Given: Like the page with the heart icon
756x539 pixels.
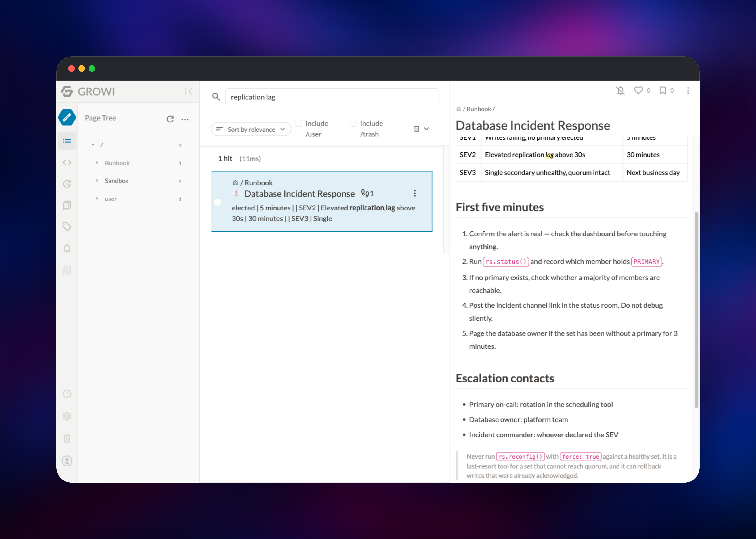Looking at the screenshot, I should point(638,90).
